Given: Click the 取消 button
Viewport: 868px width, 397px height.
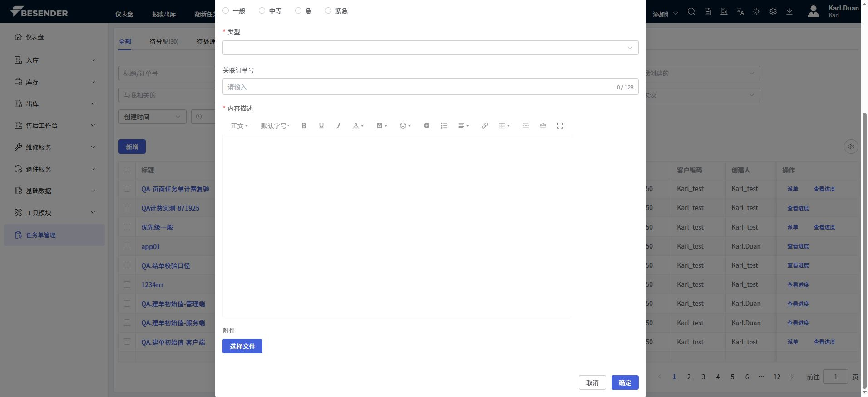Looking at the screenshot, I should [x=592, y=382].
